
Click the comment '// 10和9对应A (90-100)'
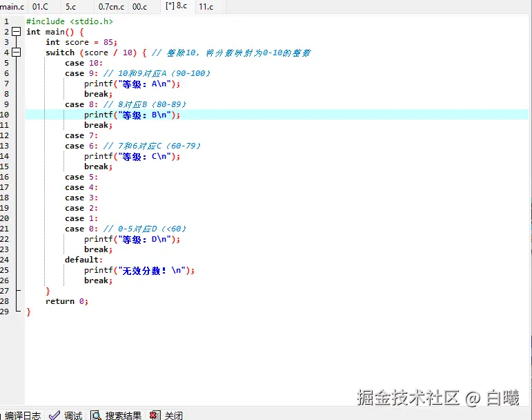(157, 73)
